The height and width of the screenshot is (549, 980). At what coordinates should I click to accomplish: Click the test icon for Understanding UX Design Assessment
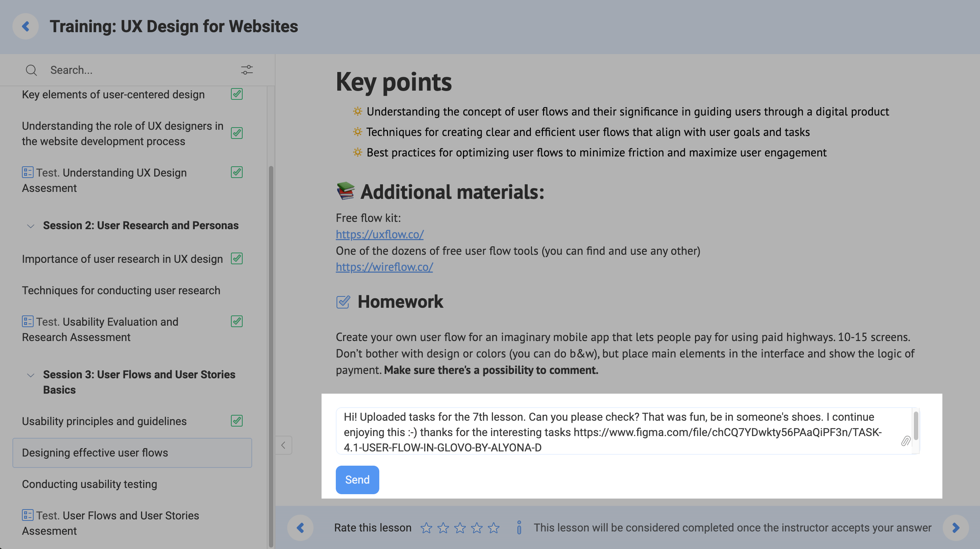click(x=27, y=173)
